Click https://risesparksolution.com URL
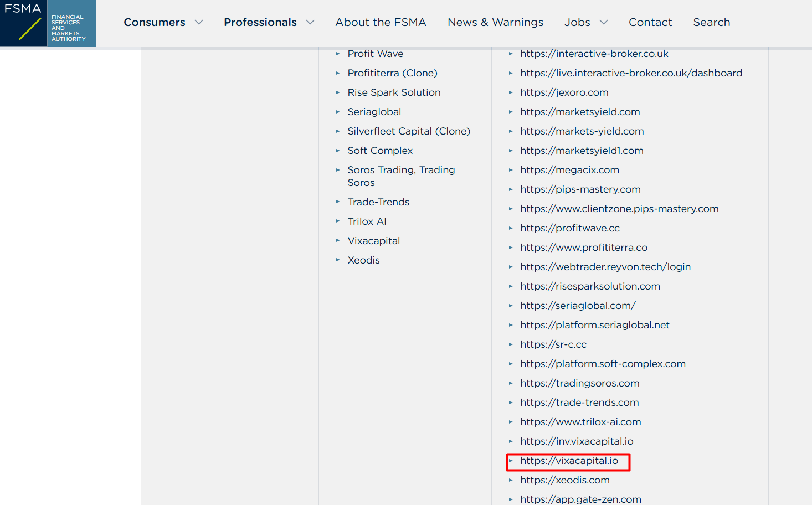Viewport: 812px width, 505px height. click(590, 286)
